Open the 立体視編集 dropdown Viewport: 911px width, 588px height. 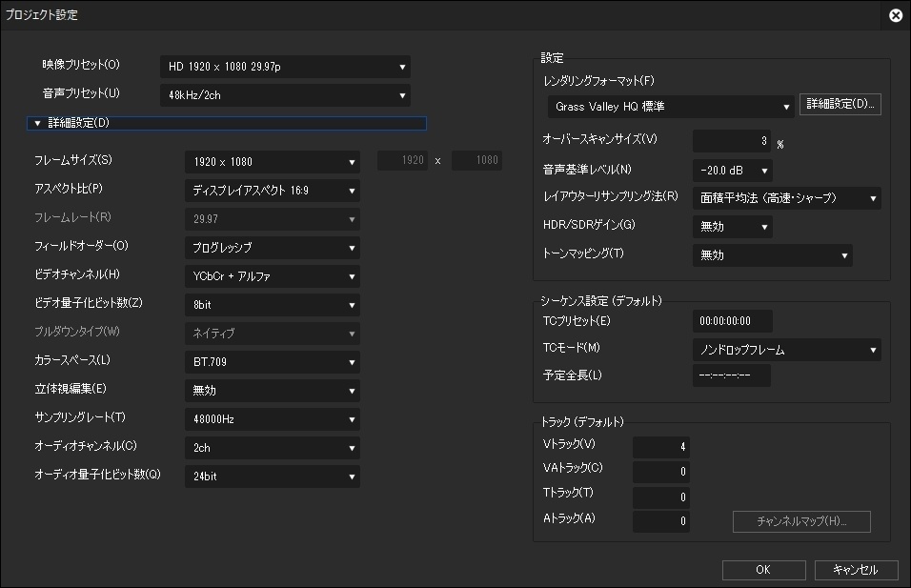[272, 391]
